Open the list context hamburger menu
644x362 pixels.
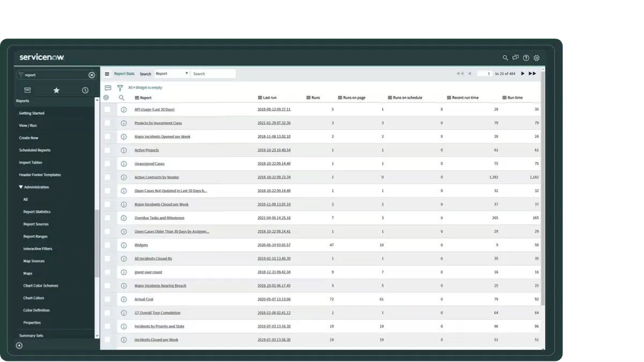click(x=107, y=74)
